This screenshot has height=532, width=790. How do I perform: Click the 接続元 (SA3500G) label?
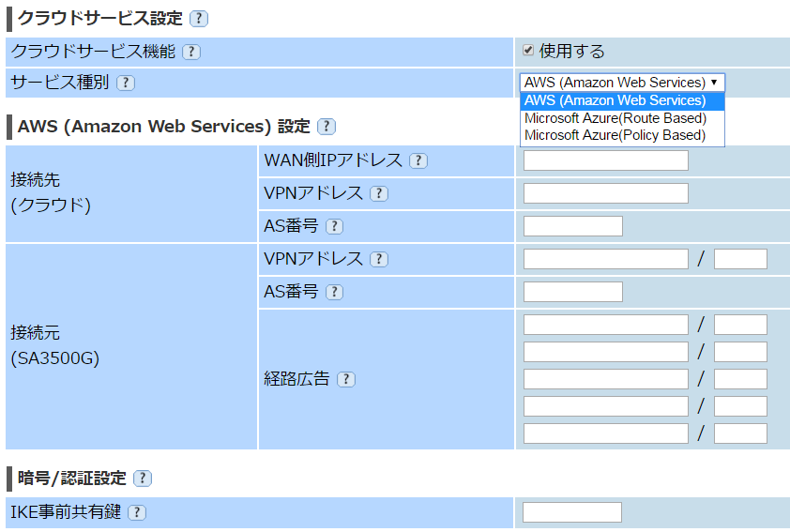[55, 345]
